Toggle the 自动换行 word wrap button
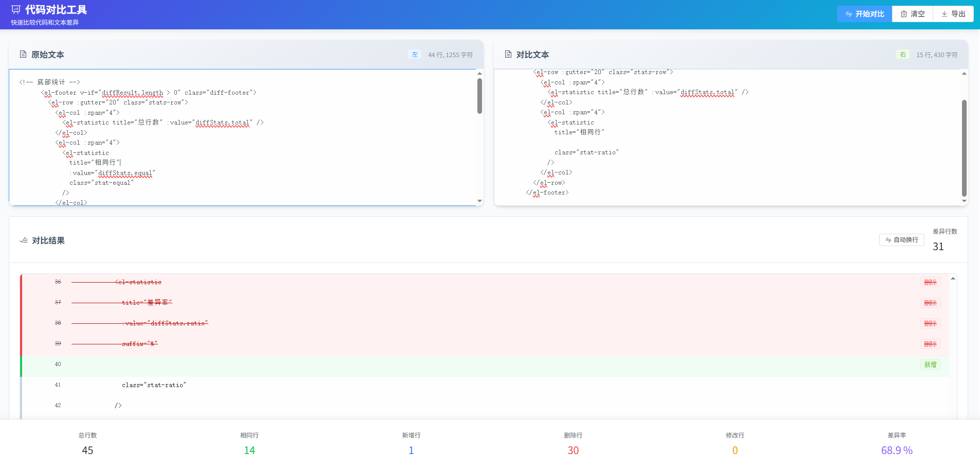Viewport: 980px width, 470px height. pos(901,240)
